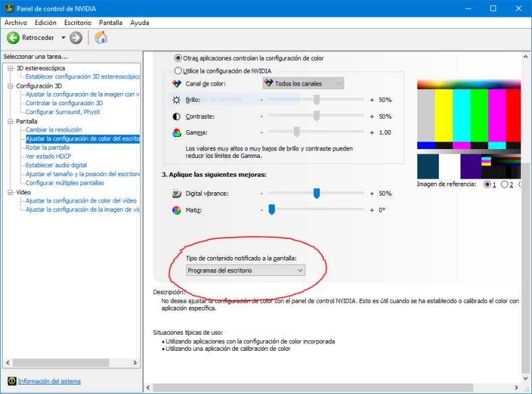This screenshot has width=532, height=394.
Task: Select Utilice la configuración de NVIDIA radio
Action: pyautogui.click(x=178, y=71)
